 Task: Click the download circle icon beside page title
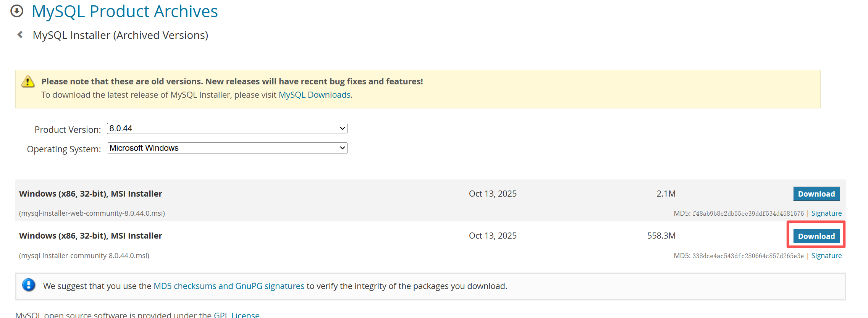[17, 11]
